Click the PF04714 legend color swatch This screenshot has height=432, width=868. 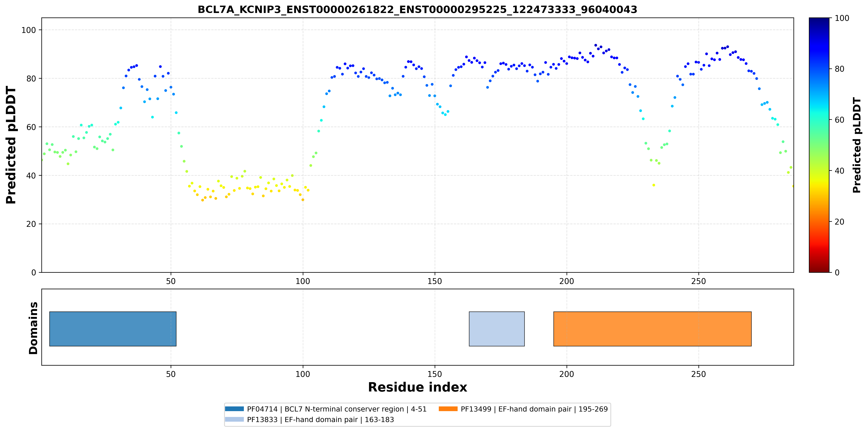pos(234,409)
